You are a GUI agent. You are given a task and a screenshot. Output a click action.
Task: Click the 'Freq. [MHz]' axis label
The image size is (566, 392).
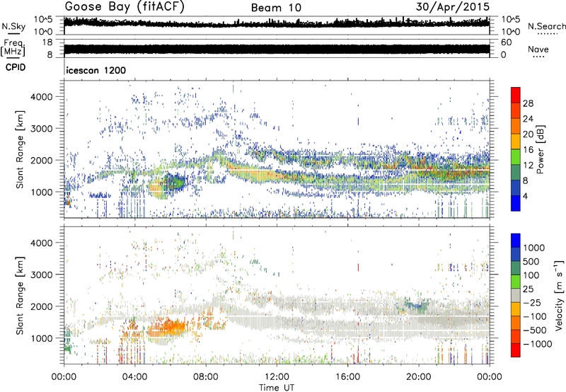click(13, 48)
